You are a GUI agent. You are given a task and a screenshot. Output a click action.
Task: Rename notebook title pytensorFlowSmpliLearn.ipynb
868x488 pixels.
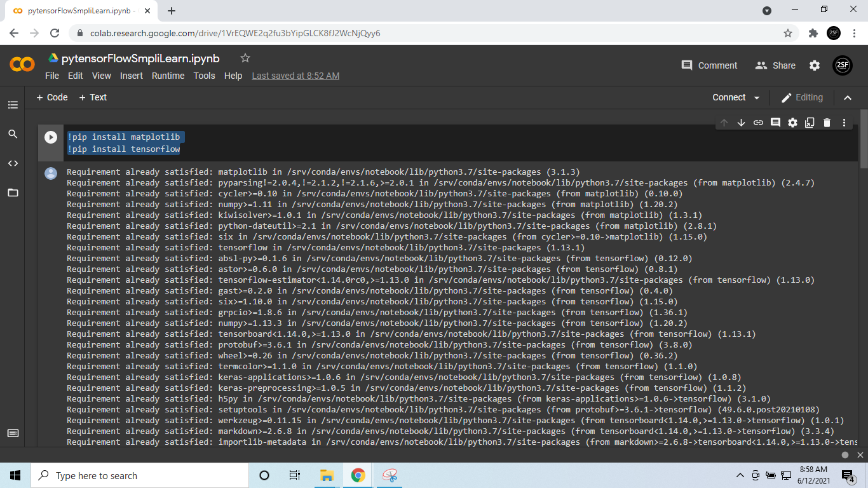[140, 58]
